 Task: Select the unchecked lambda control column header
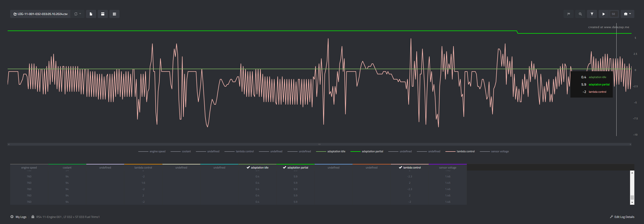143,167
